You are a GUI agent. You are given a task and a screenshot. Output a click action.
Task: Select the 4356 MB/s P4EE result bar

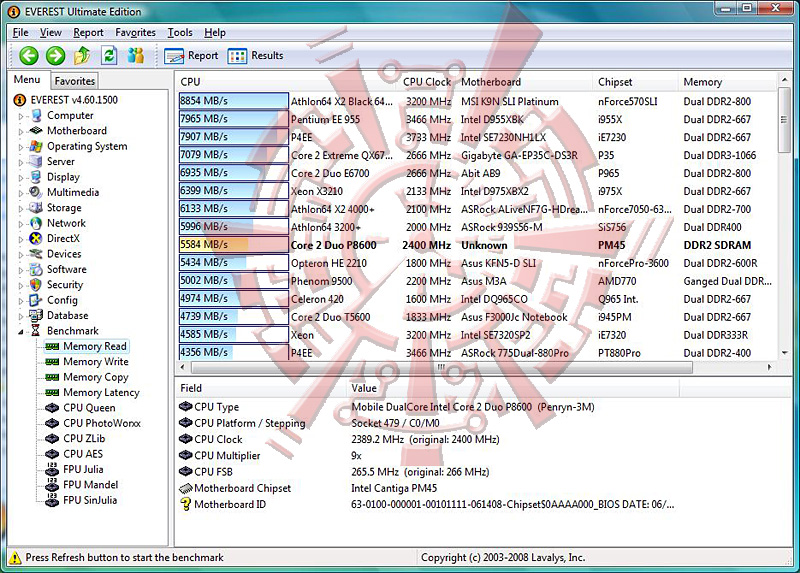click(x=234, y=353)
